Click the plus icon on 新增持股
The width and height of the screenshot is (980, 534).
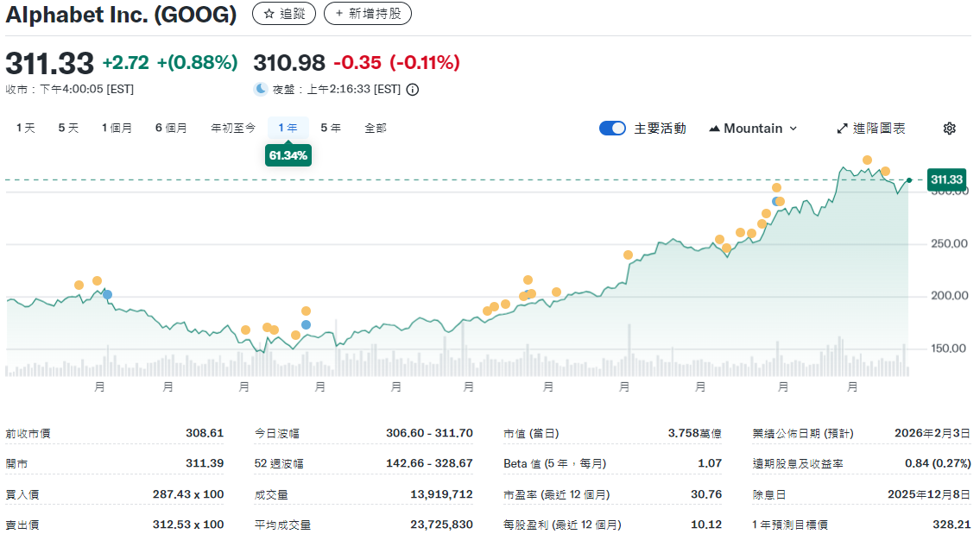click(337, 13)
